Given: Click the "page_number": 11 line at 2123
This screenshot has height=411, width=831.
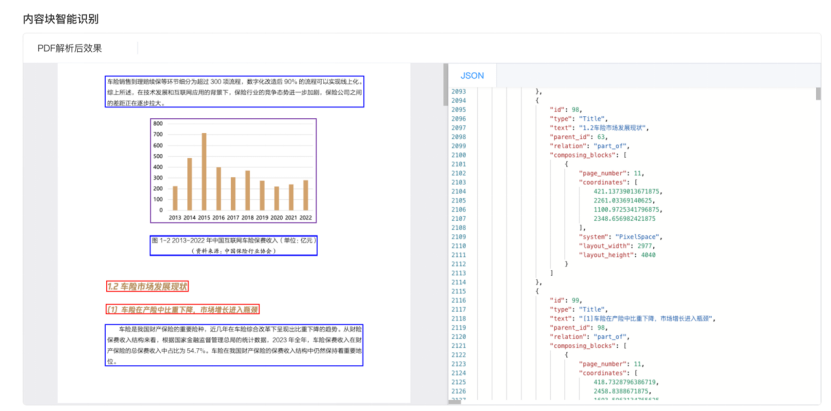Looking at the screenshot, I should 612,364.
